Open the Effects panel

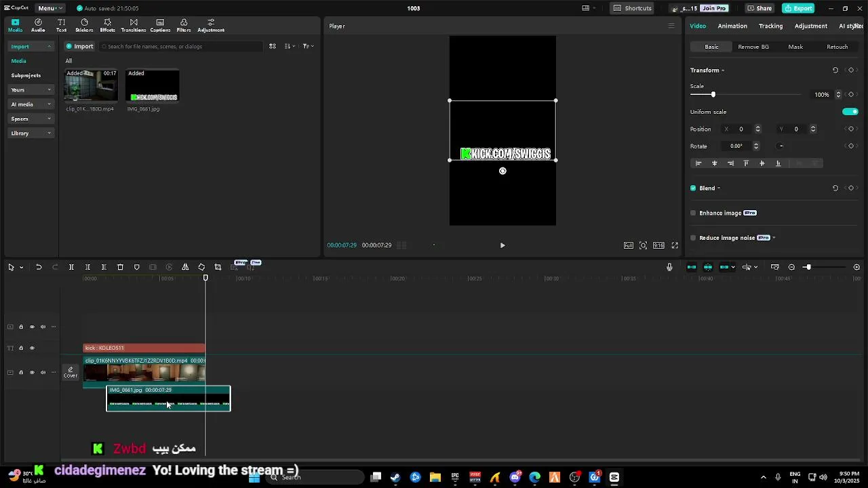point(107,26)
